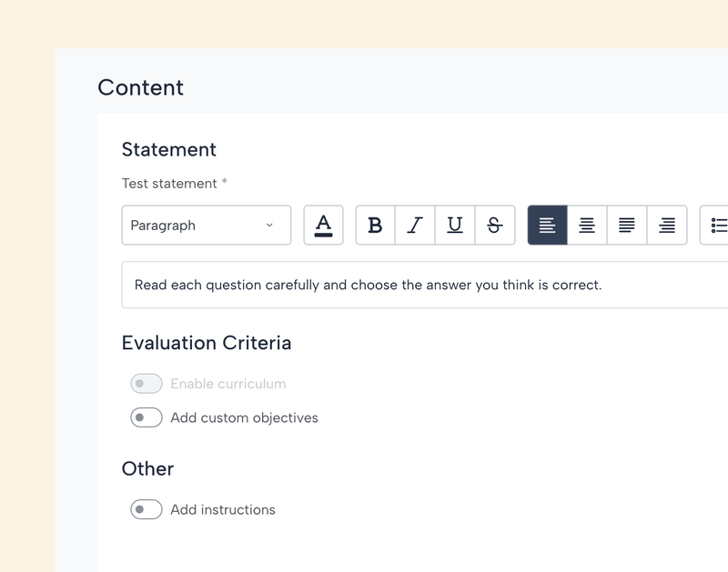The image size is (728, 572).
Task: Center align the text
Action: tap(587, 226)
